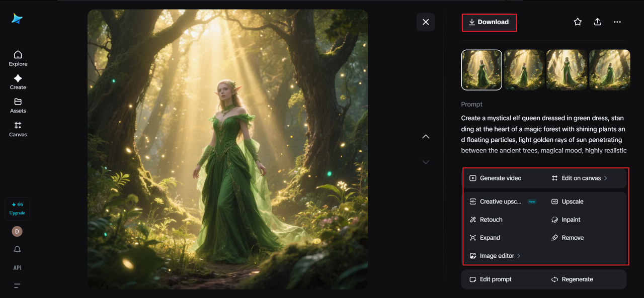
Task: Collapse the view with the up chevron
Action: pos(426,136)
